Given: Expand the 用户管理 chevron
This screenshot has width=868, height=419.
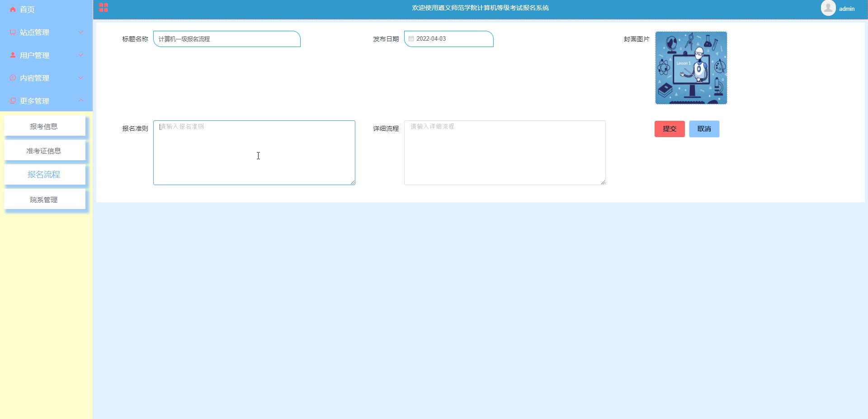Looking at the screenshot, I should [x=81, y=55].
